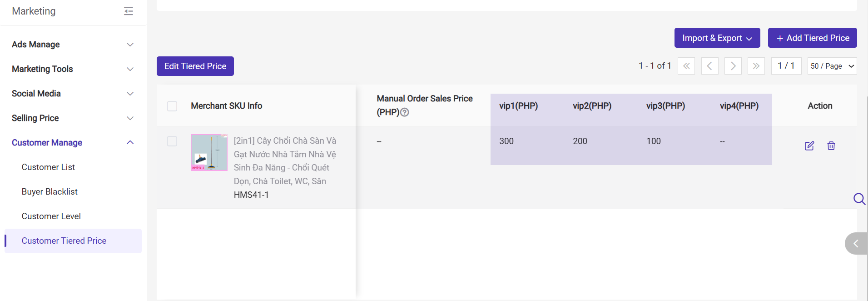The height and width of the screenshot is (301, 868).
Task: Expand the gray side panel arrow tab
Action: pos(856,244)
